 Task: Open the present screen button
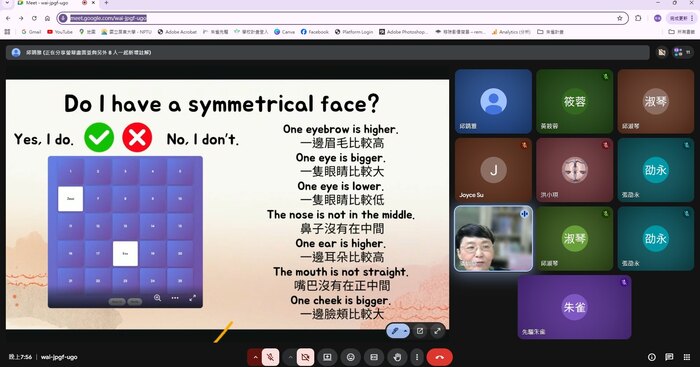(x=327, y=357)
